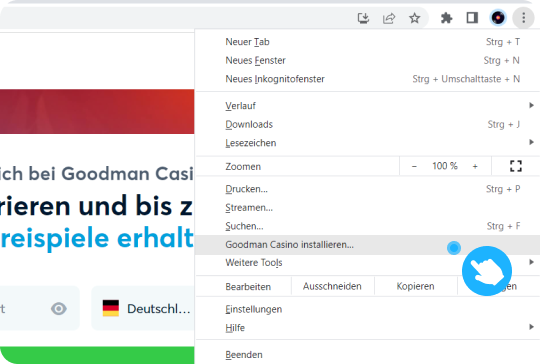Click the Ausschneiden button

[332, 286]
